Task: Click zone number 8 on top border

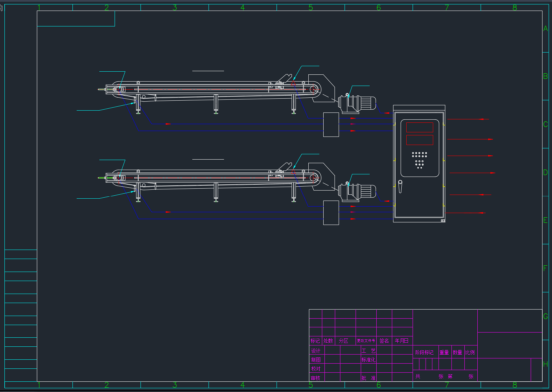Action: coord(515,7)
